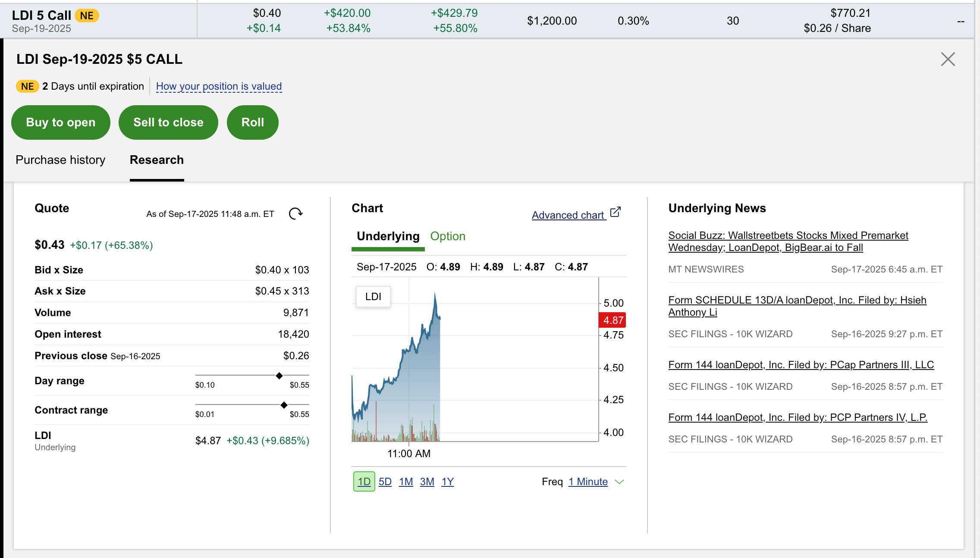Select the Underlying chart tab
The image size is (980, 558).
click(388, 236)
